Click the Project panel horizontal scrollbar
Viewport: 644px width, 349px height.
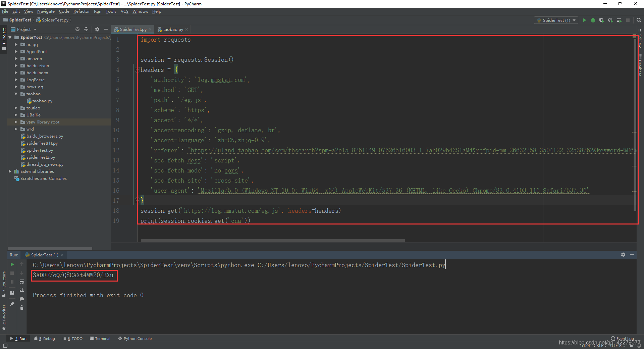pyautogui.click(x=50, y=249)
